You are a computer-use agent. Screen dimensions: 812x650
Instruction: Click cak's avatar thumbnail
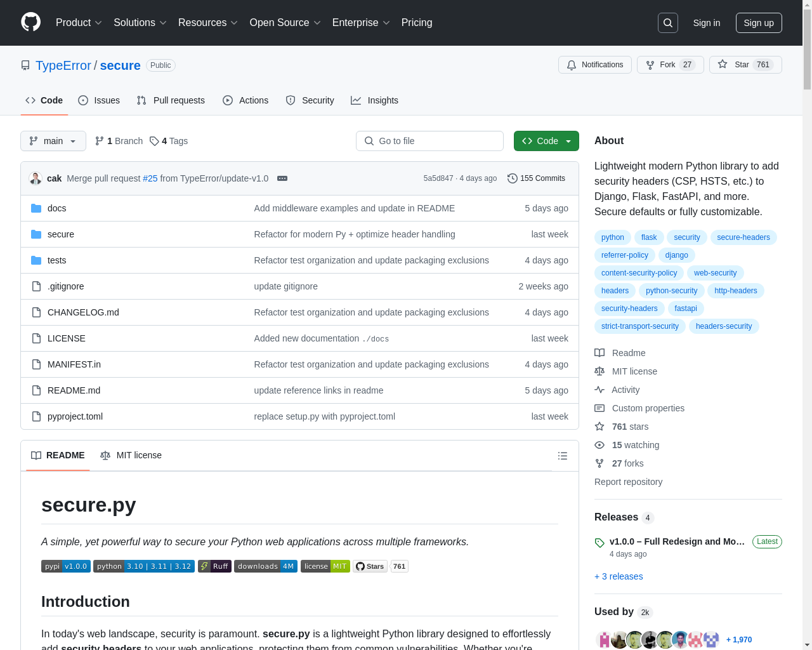pos(36,178)
